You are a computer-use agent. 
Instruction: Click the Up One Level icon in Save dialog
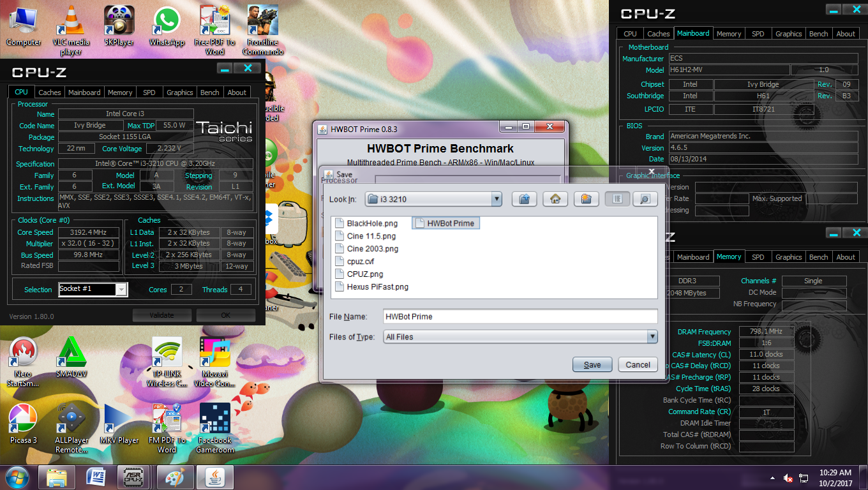pos(524,199)
